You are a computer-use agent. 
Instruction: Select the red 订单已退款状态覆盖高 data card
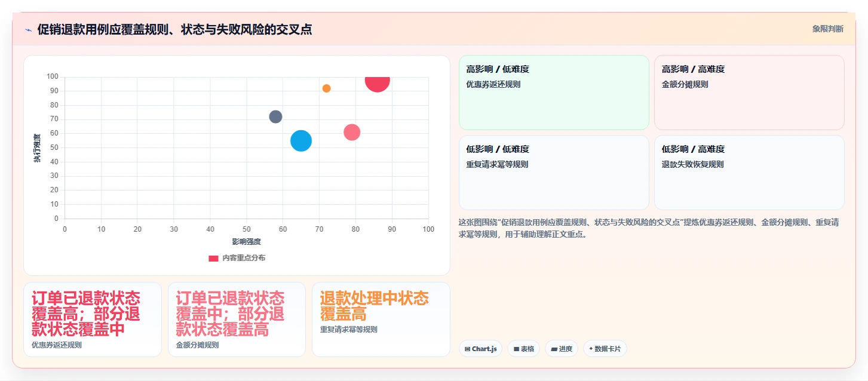coord(93,319)
